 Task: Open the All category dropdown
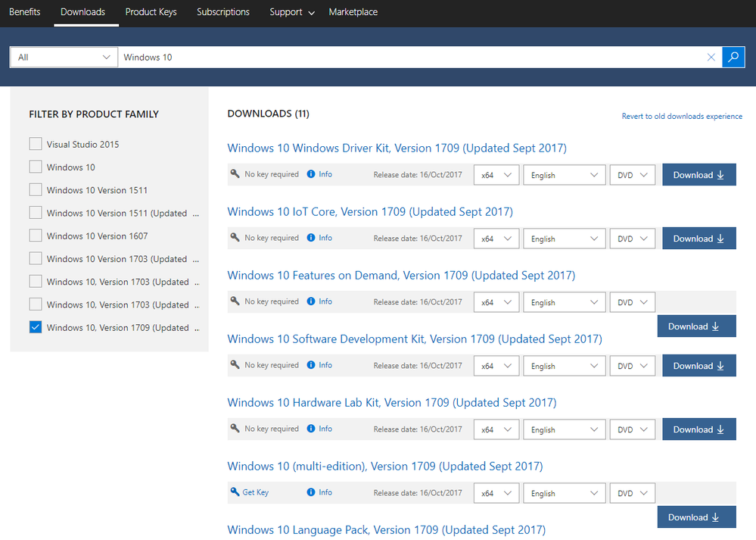point(64,58)
